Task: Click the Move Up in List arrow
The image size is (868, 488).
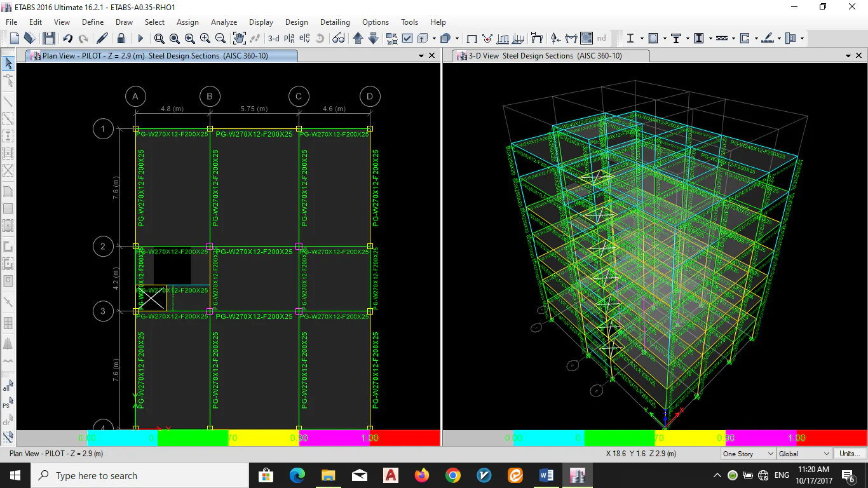Action: tap(358, 38)
